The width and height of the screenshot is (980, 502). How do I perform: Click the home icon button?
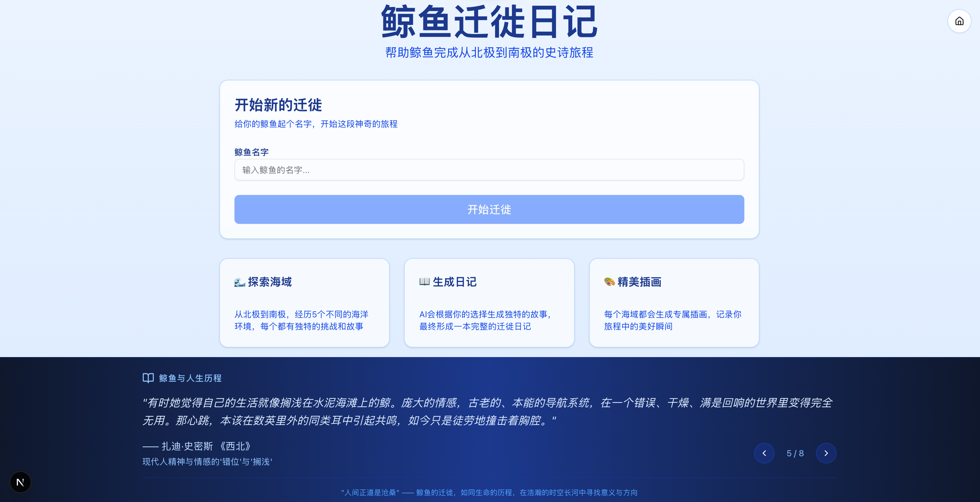[x=959, y=21]
